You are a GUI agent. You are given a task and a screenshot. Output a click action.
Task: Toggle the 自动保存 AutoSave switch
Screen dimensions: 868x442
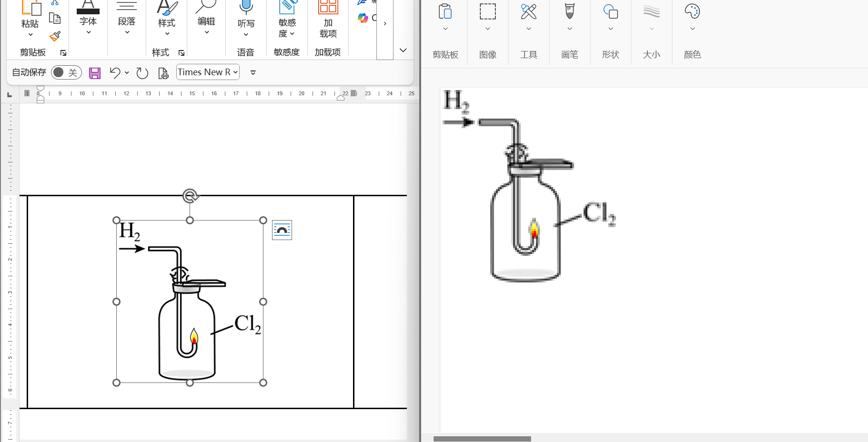66,72
